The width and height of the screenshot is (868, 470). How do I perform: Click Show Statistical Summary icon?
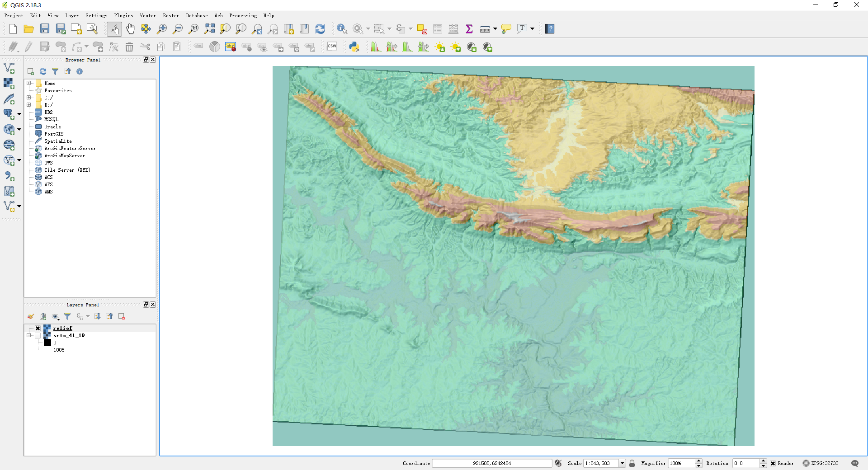coord(469,28)
